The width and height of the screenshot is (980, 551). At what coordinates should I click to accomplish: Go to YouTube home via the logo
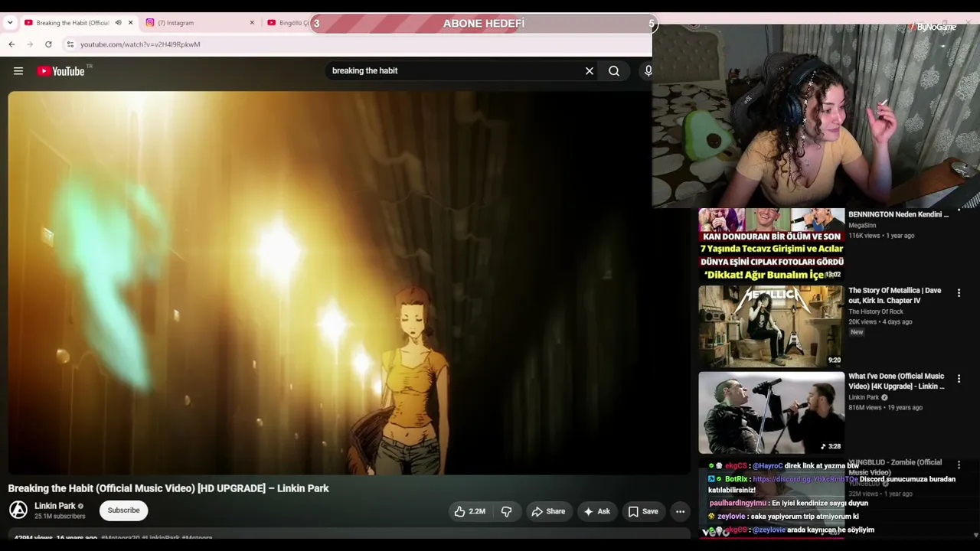(x=61, y=71)
